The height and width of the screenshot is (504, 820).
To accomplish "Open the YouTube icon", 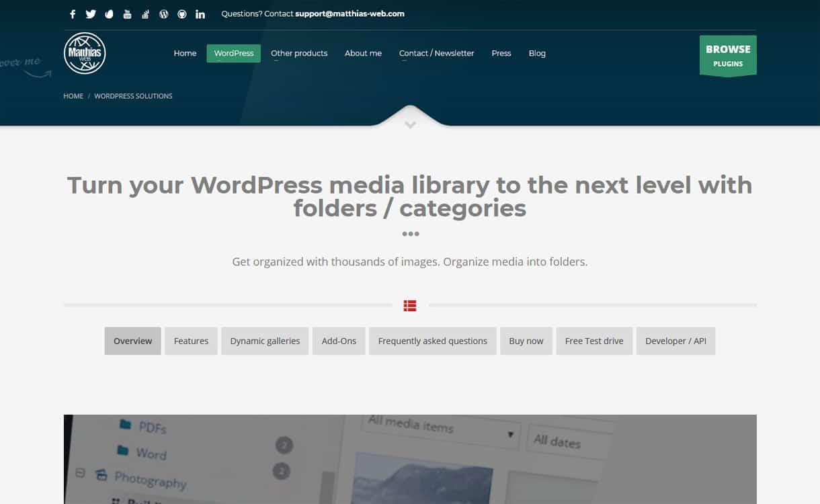I will (x=127, y=14).
